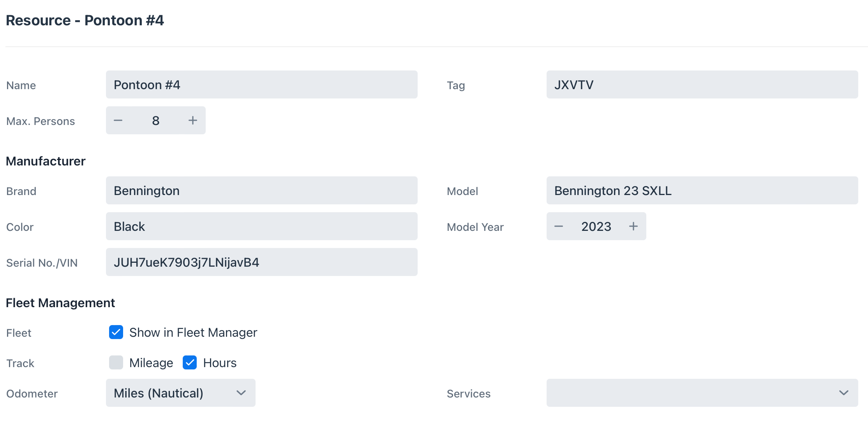Click the Serial No./VIN label
The image size is (868, 422).
[x=42, y=263]
